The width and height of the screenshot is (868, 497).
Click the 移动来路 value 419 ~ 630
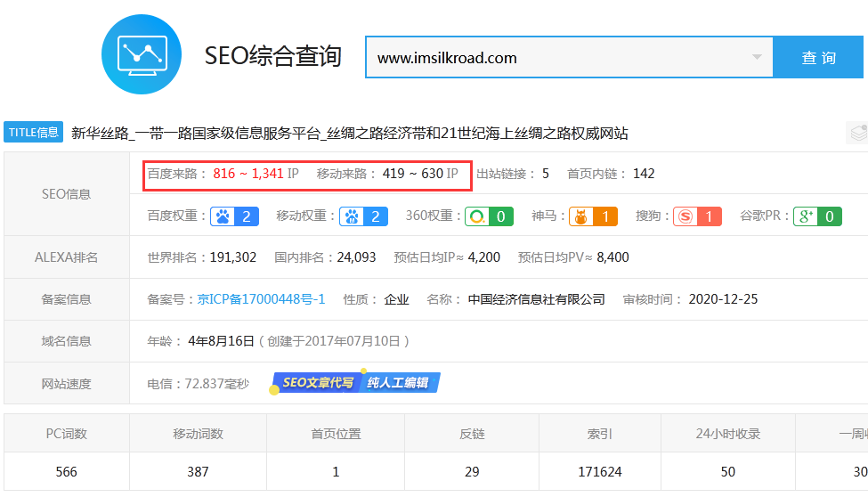tap(412, 174)
